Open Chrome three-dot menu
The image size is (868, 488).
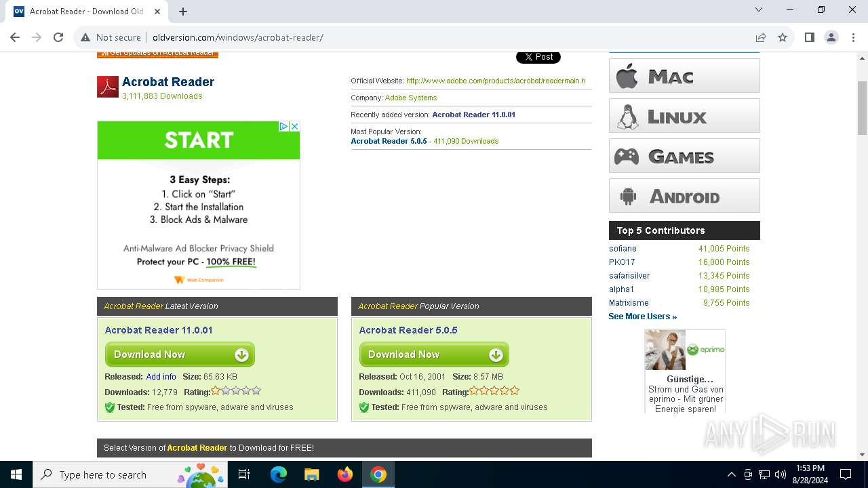point(853,37)
